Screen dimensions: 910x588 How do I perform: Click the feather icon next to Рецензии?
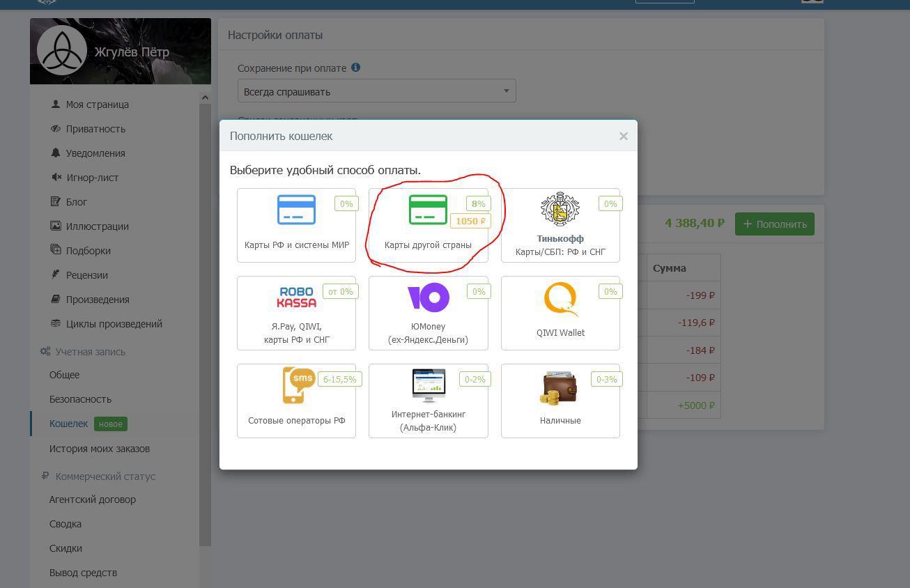click(56, 274)
